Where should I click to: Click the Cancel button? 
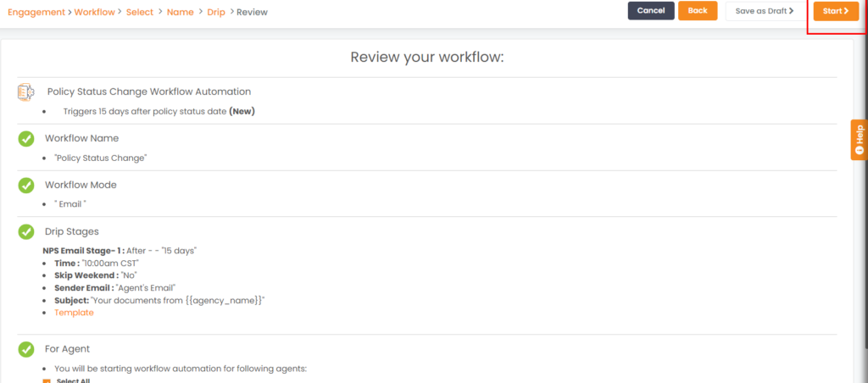651,10
